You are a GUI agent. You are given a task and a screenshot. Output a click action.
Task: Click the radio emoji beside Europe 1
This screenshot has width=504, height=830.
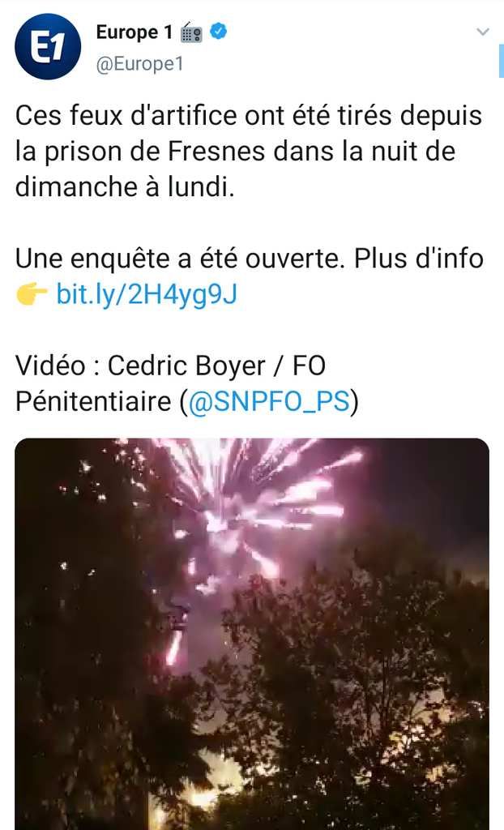(x=191, y=32)
